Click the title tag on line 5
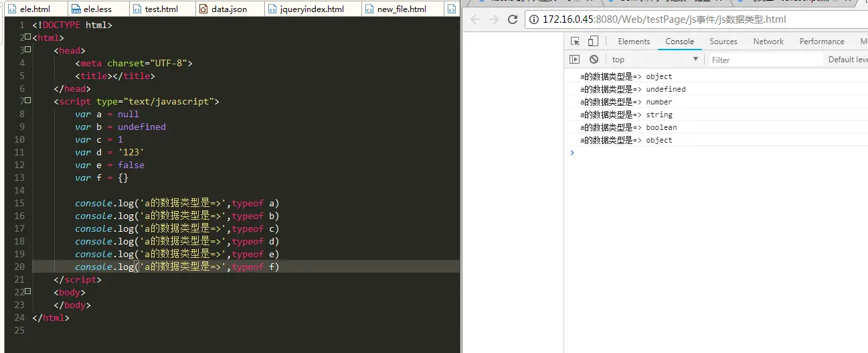The width and height of the screenshot is (868, 353). coord(115,76)
